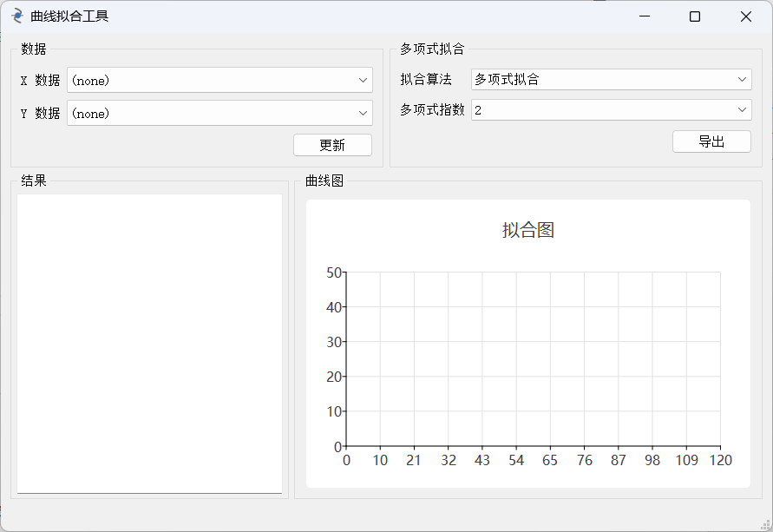Close the 曲线拟合工具 window
The width and height of the screenshot is (773, 532).
tap(745, 16)
